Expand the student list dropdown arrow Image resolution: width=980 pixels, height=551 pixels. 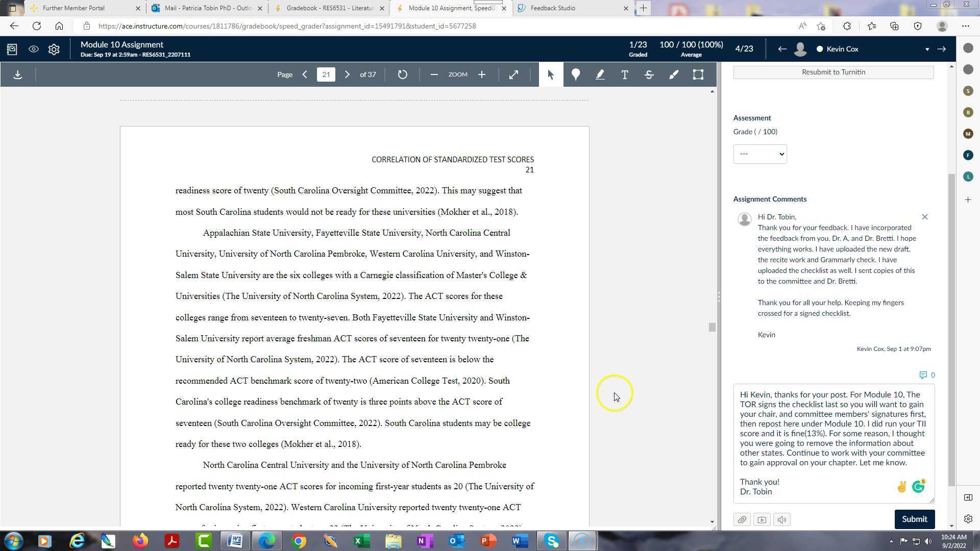coord(927,49)
